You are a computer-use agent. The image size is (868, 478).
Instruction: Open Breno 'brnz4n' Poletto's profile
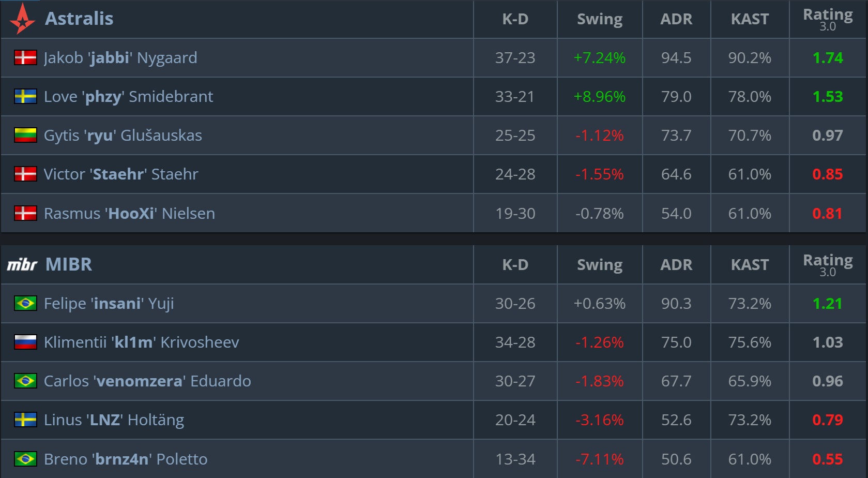coord(126,459)
